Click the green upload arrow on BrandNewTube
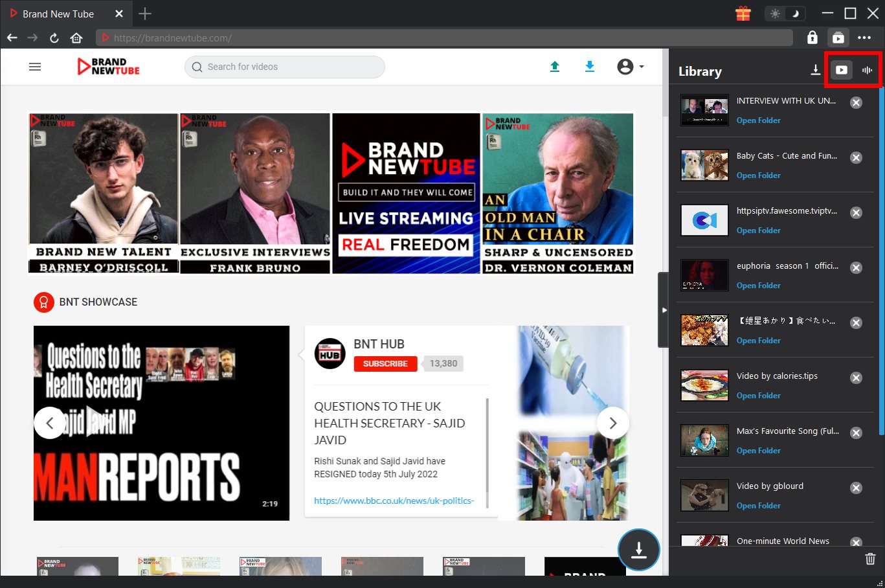The height and width of the screenshot is (588, 885). click(555, 66)
